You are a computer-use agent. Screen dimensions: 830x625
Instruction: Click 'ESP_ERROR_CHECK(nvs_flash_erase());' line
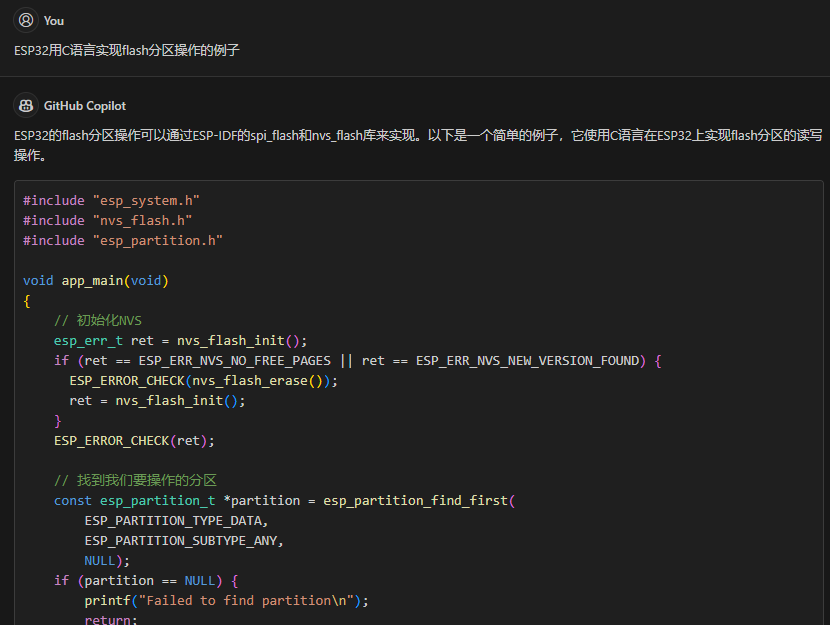click(204, 381)
